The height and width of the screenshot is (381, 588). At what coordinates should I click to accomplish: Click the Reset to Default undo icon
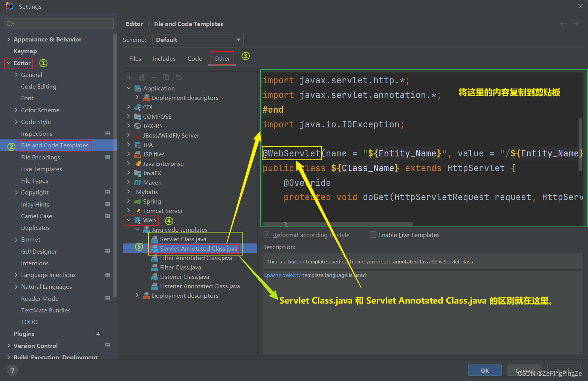179,77
